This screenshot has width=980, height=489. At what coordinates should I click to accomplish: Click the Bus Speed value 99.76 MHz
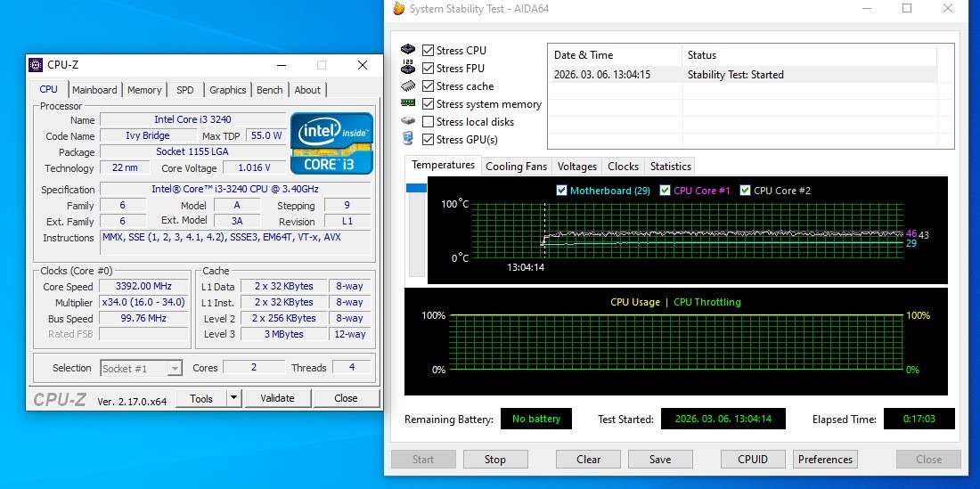[x=143, y=318]
